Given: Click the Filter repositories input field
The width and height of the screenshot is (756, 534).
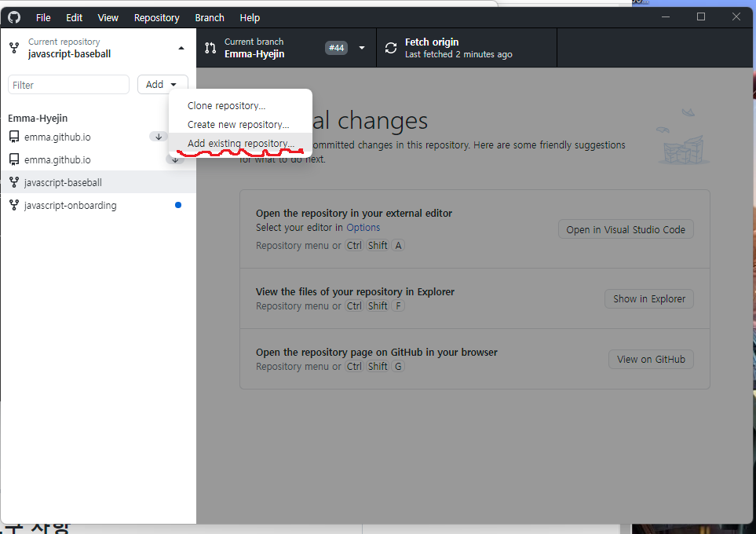Looking at the screenshot, I should tap(68, 84).
